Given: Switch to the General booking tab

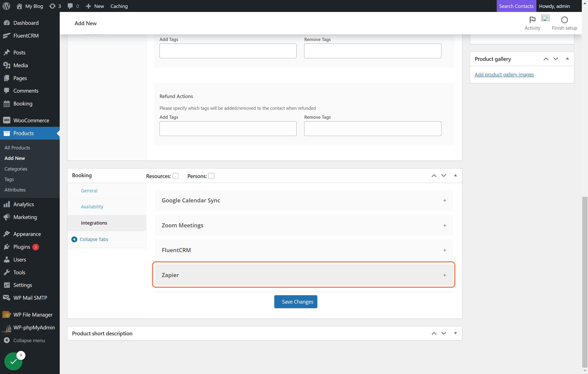Looking at the screenshot, I should 89,190.
